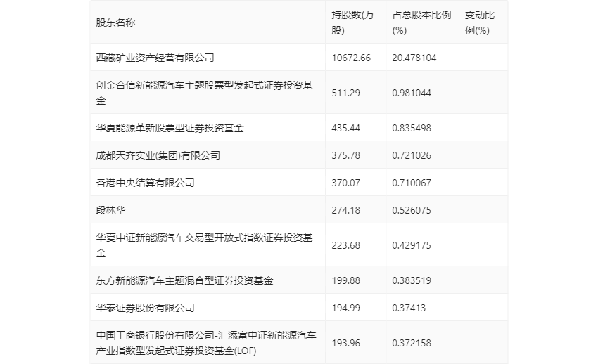Select shareholder 成都天齐实业(集团)有限公司
This screenshot has height=364, width=598.
tap(158, 155)
